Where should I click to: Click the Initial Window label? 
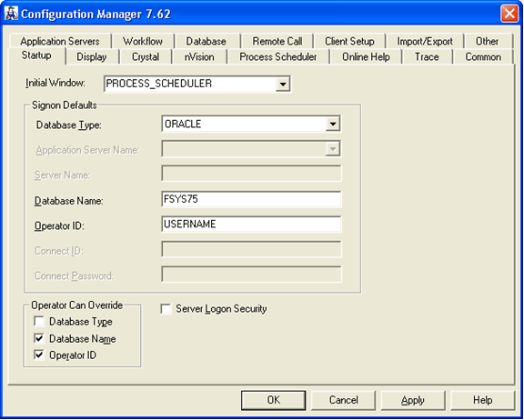[55, 83]
